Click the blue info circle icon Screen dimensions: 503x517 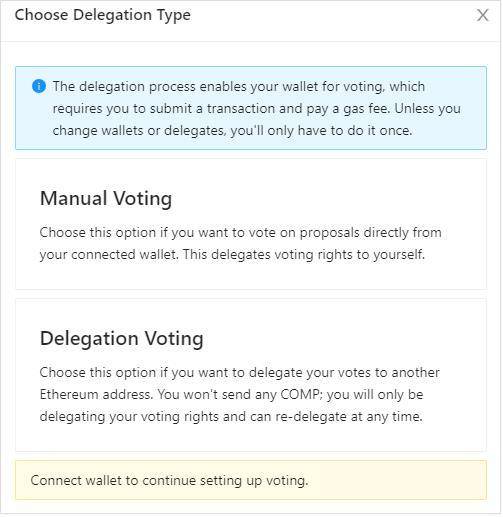39,86
